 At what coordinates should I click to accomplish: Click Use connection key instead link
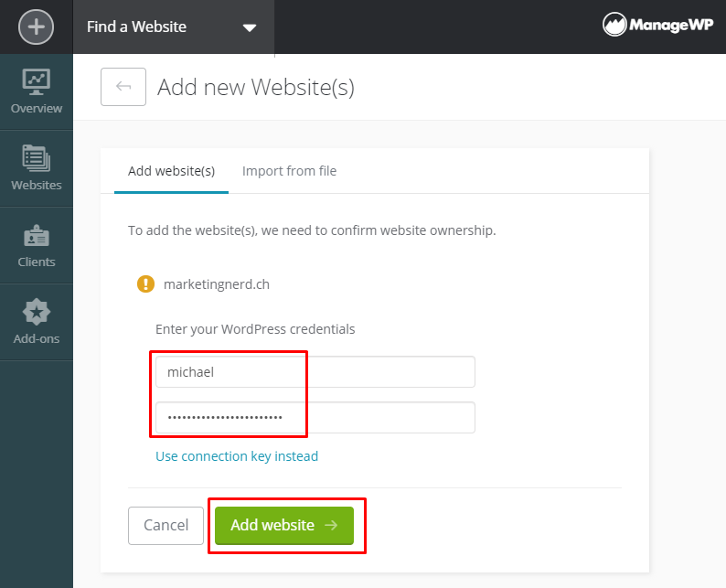tap(237, 456)
